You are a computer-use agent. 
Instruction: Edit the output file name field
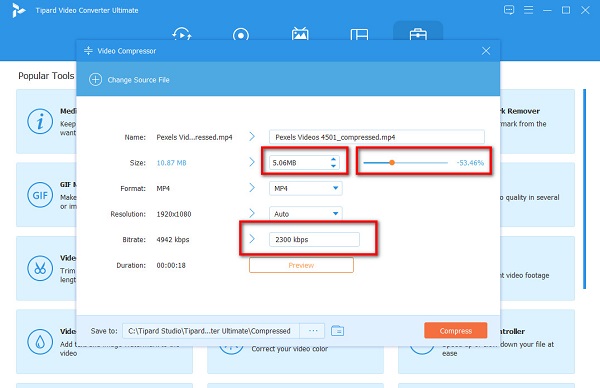[x=377, y=137]
